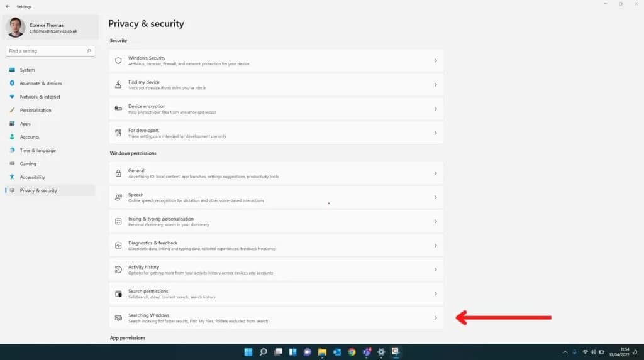Image resolution: width=644 pixels, height=360 pixels.
Task: Click the back arrow in Settings header
Action: click(x=8, y=6)
